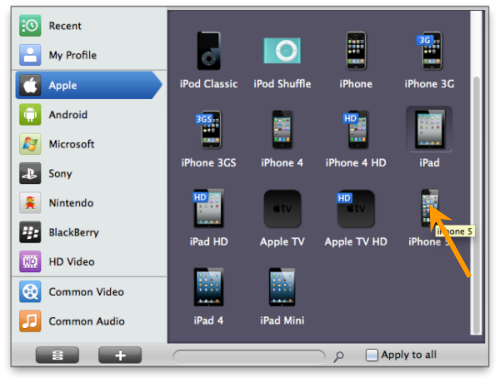Select the iPad 4 preset icon

click(209, 287)
